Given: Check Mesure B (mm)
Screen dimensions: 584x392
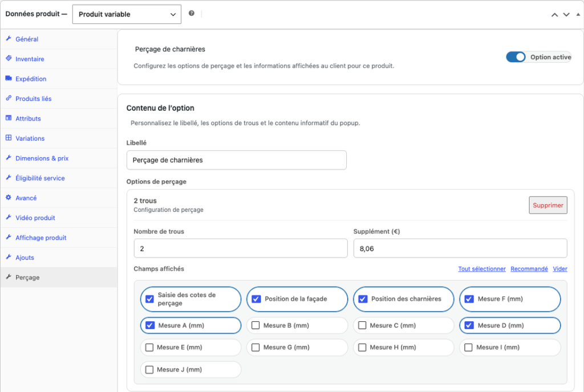Looking at the screenshot, I should pyautogui.click(x=255, y=325).
